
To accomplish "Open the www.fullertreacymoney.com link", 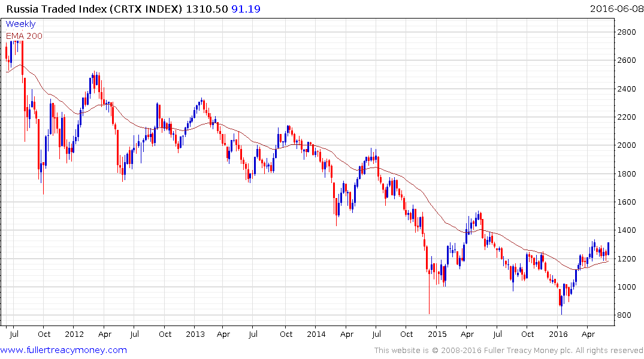I will 64,350.
